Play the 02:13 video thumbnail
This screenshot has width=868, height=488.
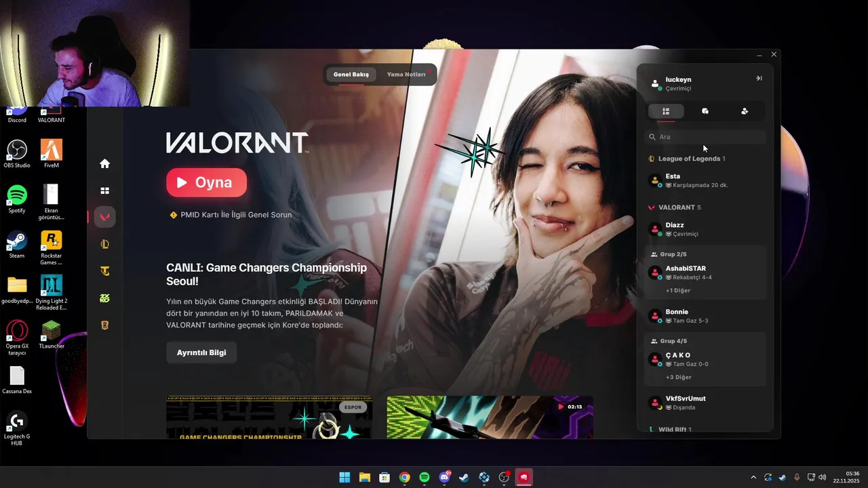click(x=490, y=418)
